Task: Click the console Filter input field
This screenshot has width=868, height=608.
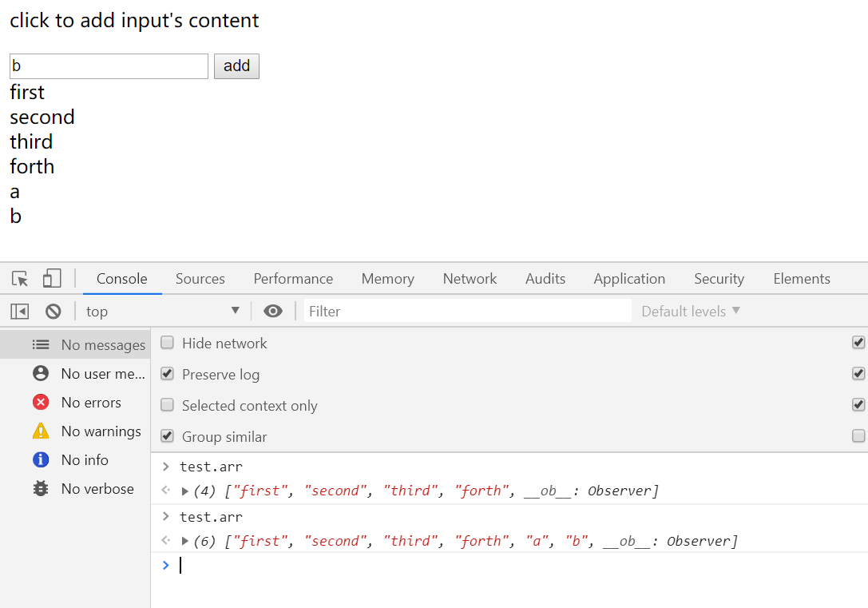Action: tap(467, 312)
